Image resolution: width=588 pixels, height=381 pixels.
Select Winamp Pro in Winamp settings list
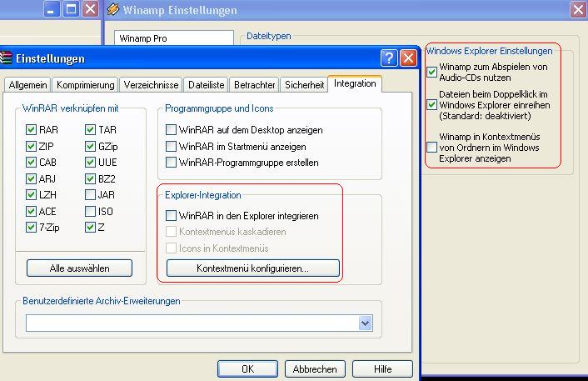coord(143,38)
